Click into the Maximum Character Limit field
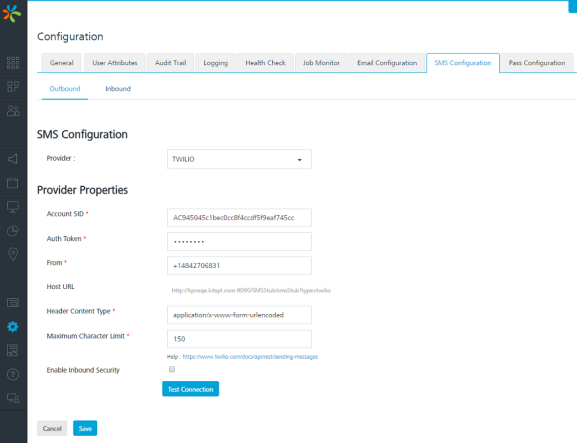Viewport: 577px width, 443px height. tap(239, 339)
